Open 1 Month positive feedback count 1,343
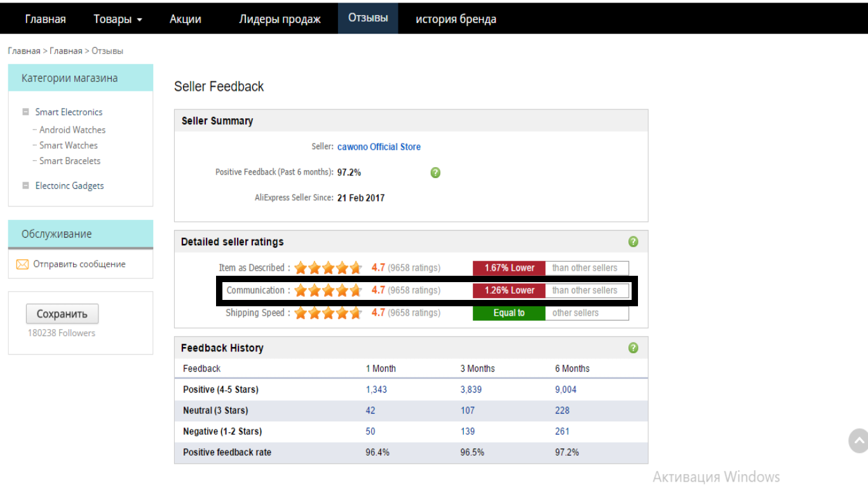Viewport: 868px width, 488px height. click(376, 390)
